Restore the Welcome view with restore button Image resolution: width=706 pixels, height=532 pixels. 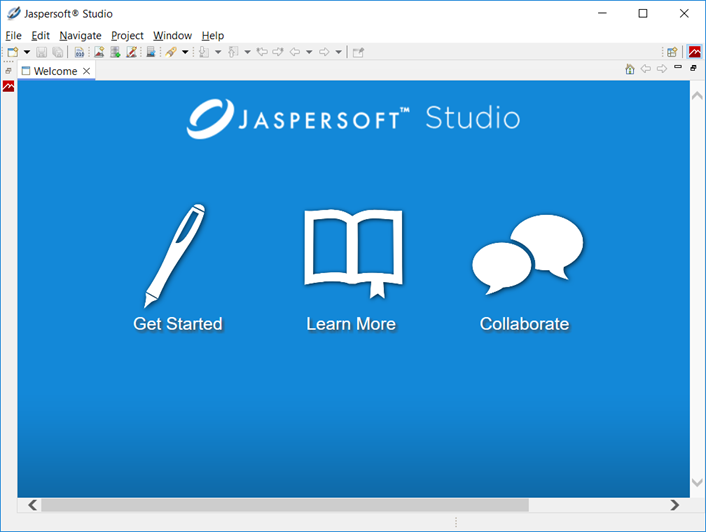[693, 68]
